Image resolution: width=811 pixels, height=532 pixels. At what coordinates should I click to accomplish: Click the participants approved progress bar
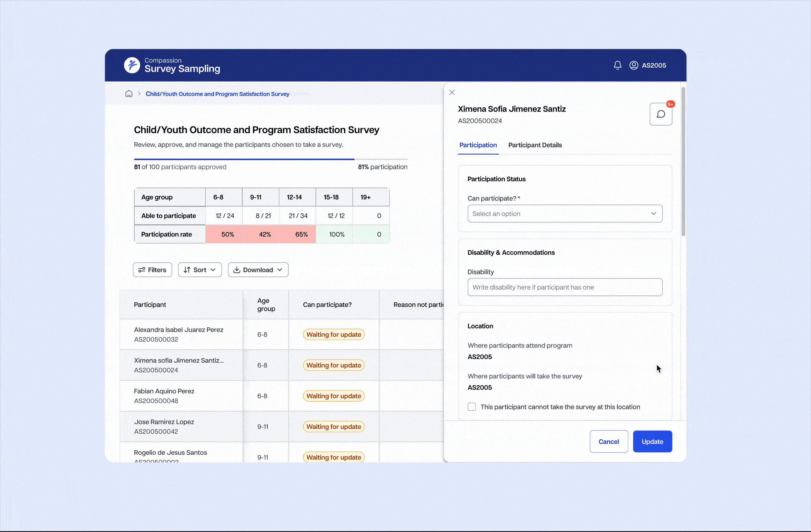point(271,159)
